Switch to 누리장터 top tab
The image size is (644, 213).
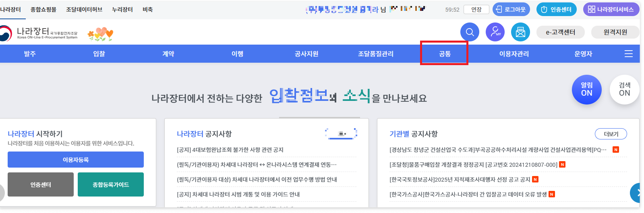(122, 10)
